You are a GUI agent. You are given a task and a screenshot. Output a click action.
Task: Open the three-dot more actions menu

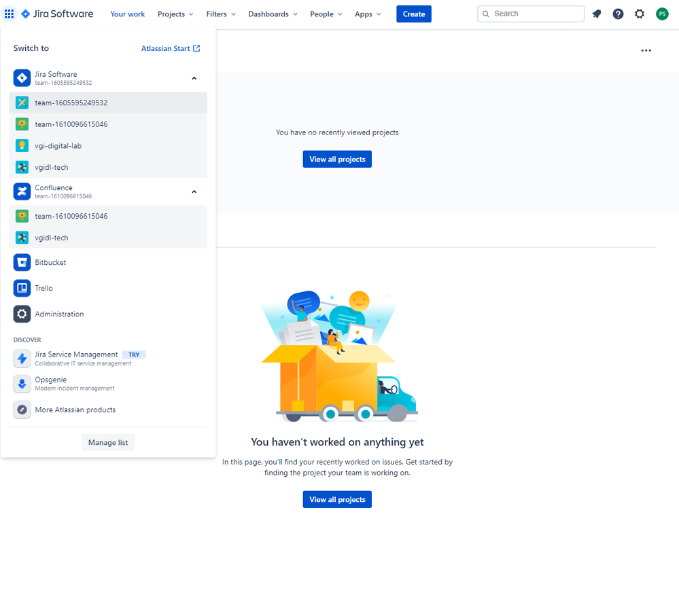pos(646,51)
